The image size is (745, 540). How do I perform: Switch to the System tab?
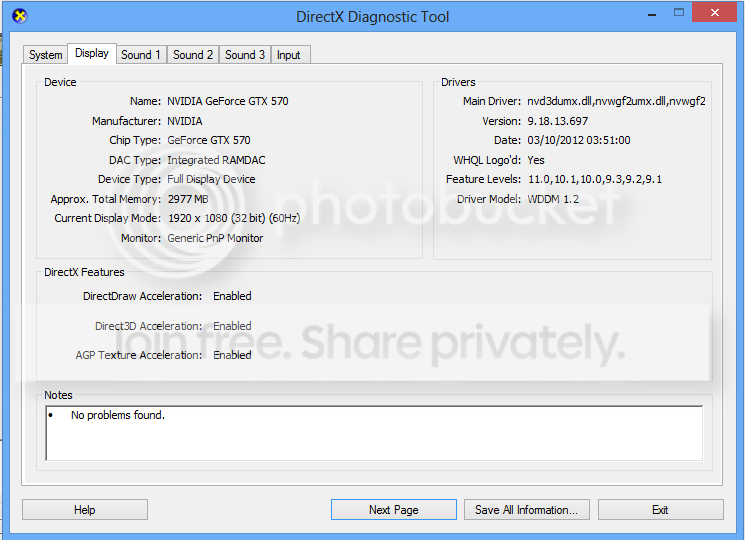(46, 55)
